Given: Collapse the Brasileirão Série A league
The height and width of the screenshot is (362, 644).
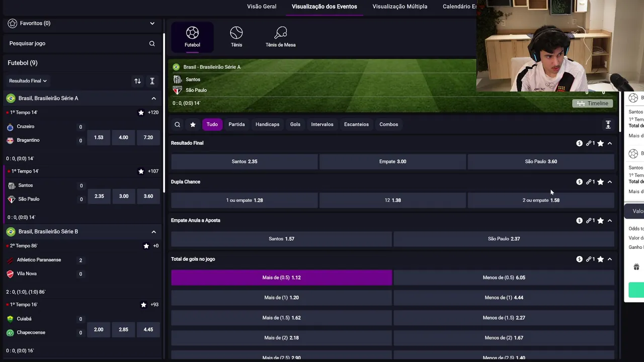Looking at the screenshot, I should (x=153, y=99).
